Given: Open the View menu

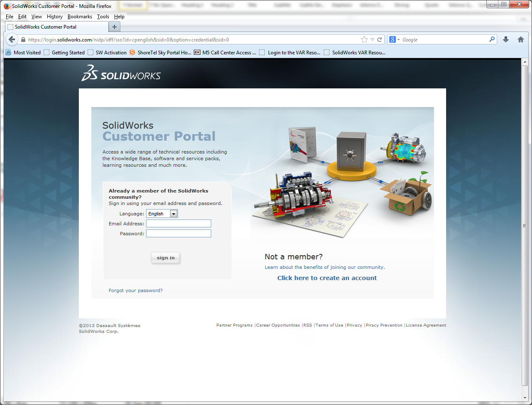Looking at the screenshot, I should [37, 17].
